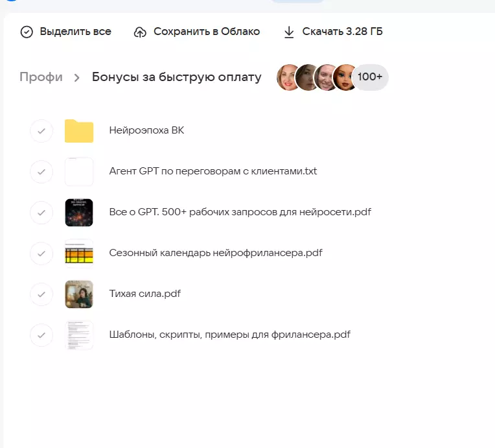
Task: Click the Select all checkmark icon
Action: [27, 32]
